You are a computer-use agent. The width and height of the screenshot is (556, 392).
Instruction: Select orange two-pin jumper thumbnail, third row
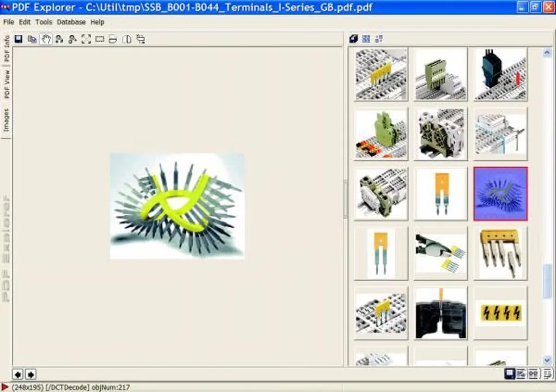(x=441, y=194)
